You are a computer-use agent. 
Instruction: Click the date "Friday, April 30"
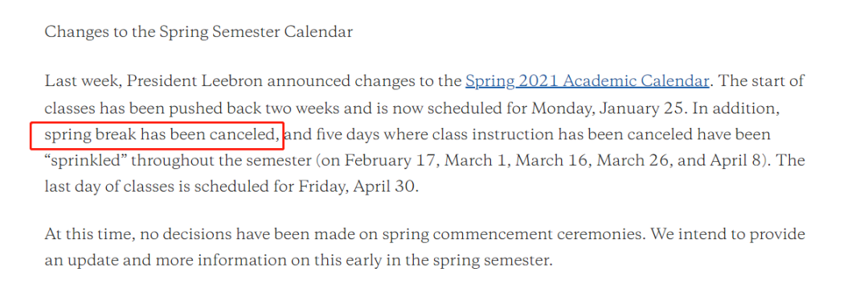click(357, 188)
